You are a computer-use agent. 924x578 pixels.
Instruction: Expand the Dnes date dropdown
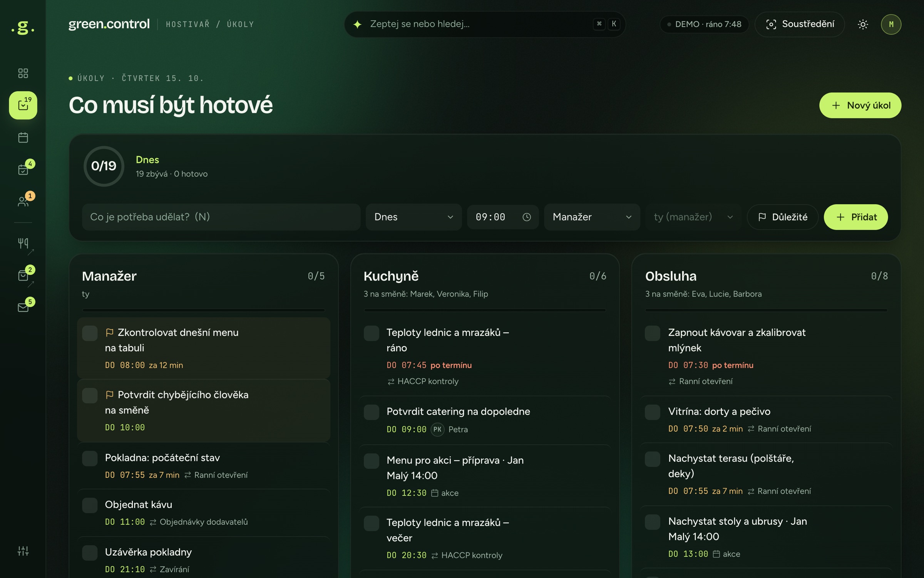(413, 217)
